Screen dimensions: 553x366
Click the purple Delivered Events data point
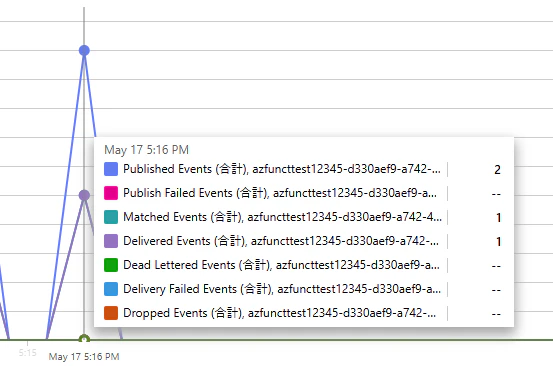[x=84, y=195]
